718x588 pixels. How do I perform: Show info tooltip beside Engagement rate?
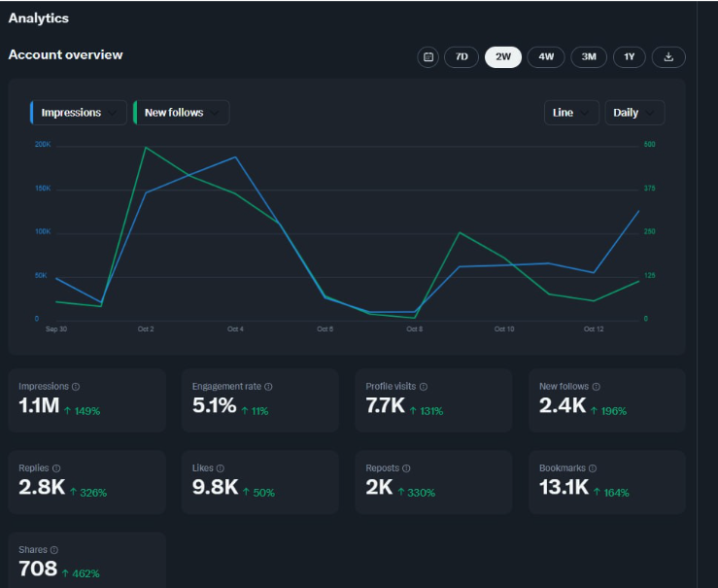click(269, 387)
